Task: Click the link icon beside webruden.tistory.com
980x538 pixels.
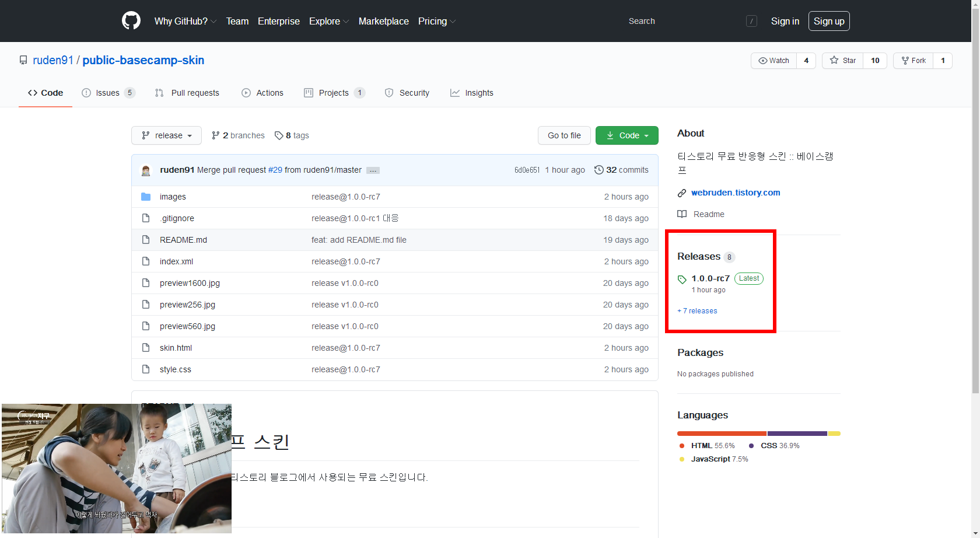Action: pos(682,193)
